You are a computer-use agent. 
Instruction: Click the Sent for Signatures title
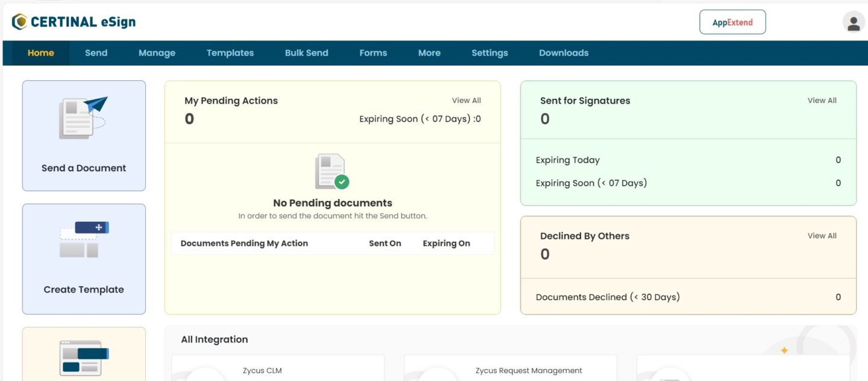pos(585,101)
